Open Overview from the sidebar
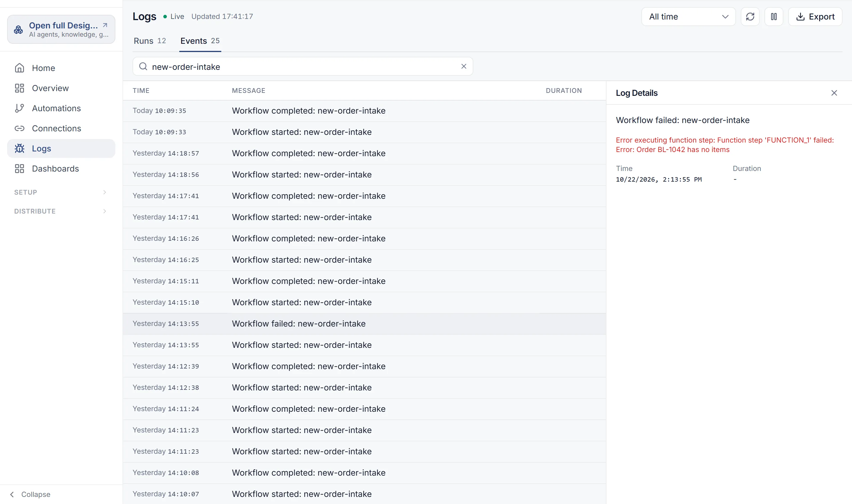 tap(61, 88)
